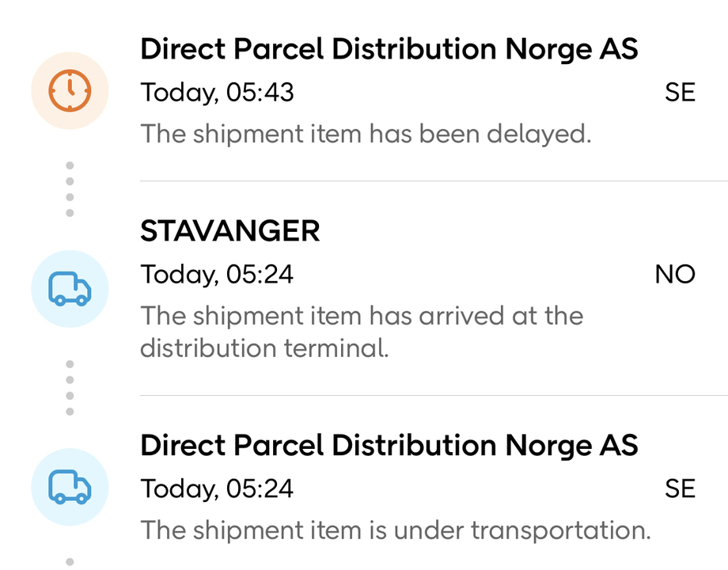Open the delayed event's Direct Parcel Distribution heading

point(389,49)
